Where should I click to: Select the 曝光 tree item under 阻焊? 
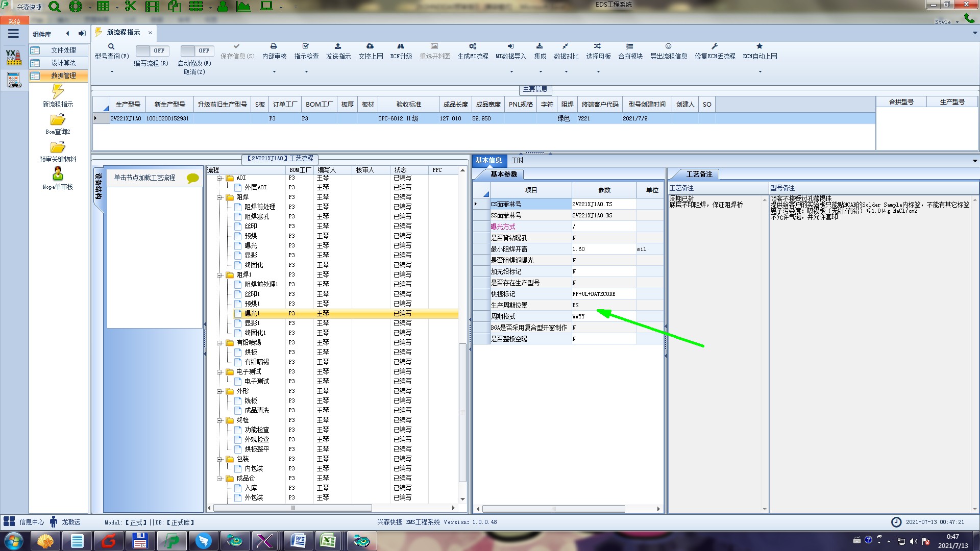[x=251, y=245]
